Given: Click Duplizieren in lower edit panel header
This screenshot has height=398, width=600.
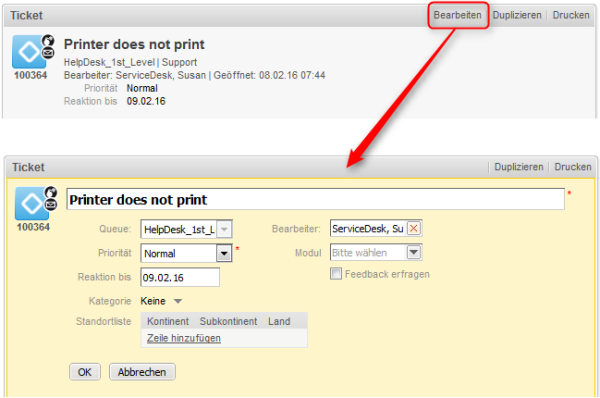Looking at the screenshot, I should 518,167.
